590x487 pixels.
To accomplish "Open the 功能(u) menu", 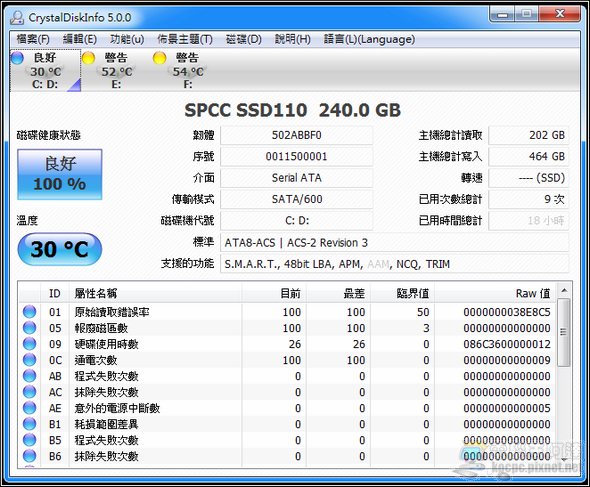I will coord(127,39).
